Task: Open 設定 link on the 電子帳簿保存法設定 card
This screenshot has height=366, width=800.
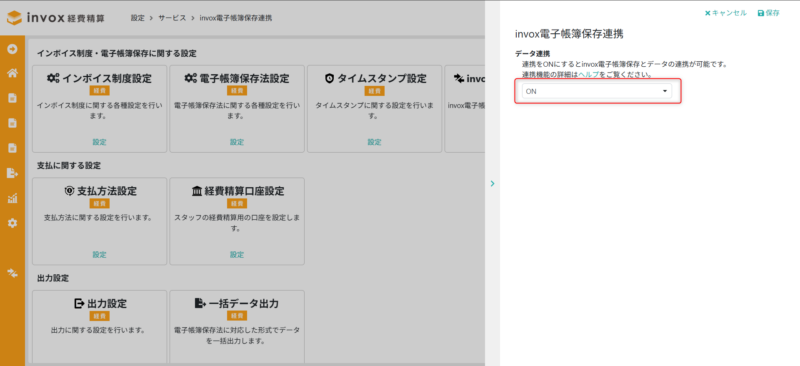Action: tap(237, 142)
